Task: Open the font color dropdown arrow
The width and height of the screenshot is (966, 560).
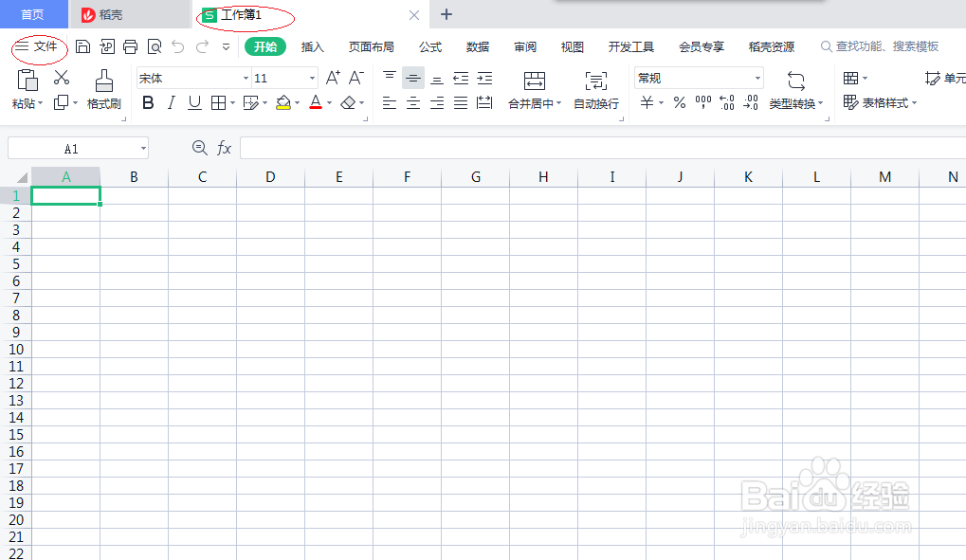Action: point(330,103)
